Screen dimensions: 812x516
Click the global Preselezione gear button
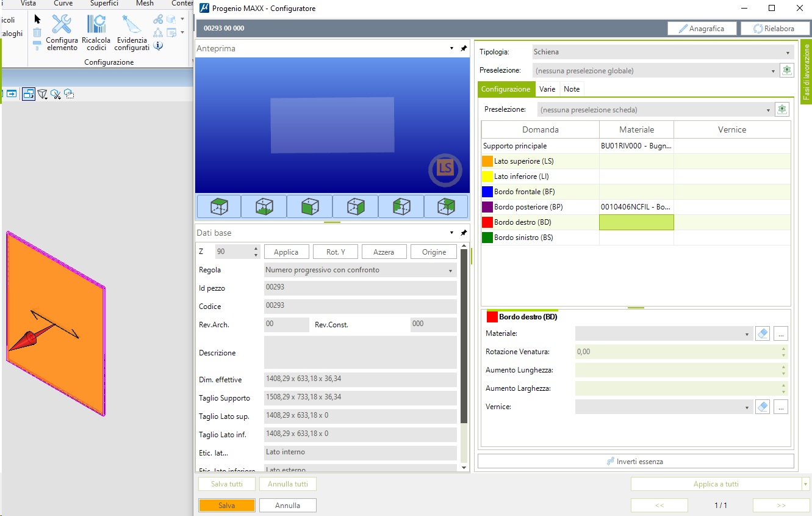coord(787,70)
